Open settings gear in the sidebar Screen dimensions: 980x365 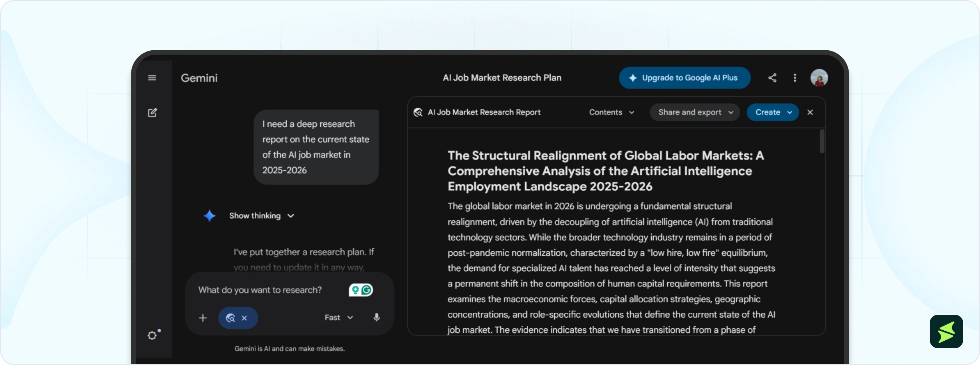click(152, 335)
